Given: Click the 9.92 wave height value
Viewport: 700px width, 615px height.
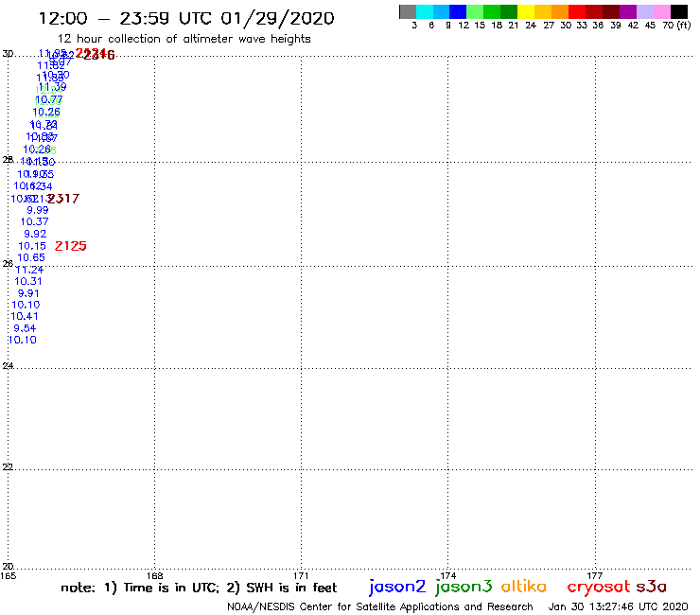Looking at the screenshot, I should click(35, 234).
